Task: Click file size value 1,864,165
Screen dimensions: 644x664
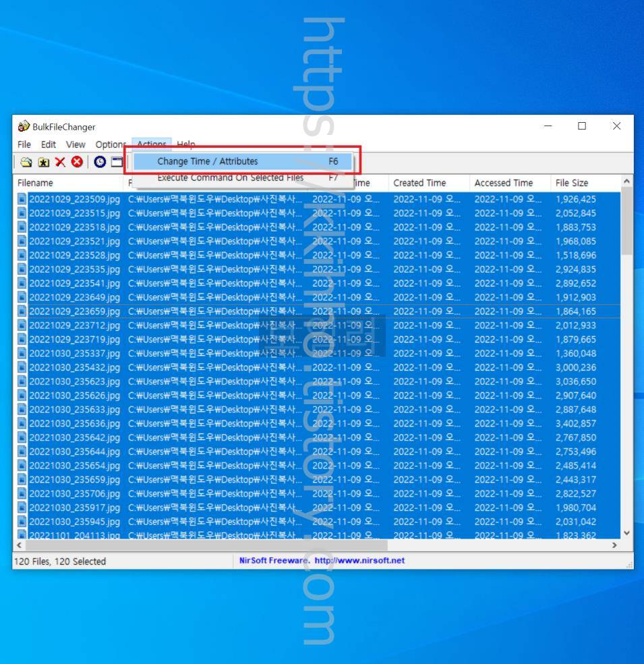Action: click(575, 311)
